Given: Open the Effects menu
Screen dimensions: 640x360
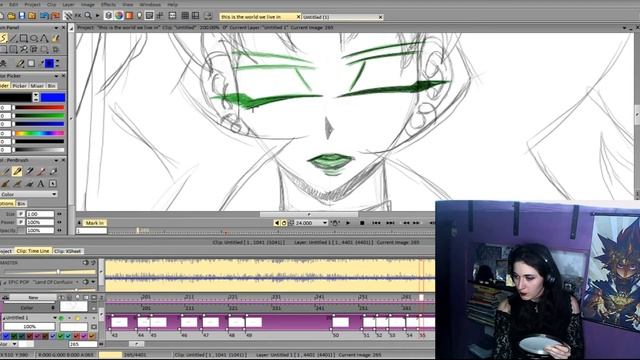Looking at the screenshot, I should [108, 4].
